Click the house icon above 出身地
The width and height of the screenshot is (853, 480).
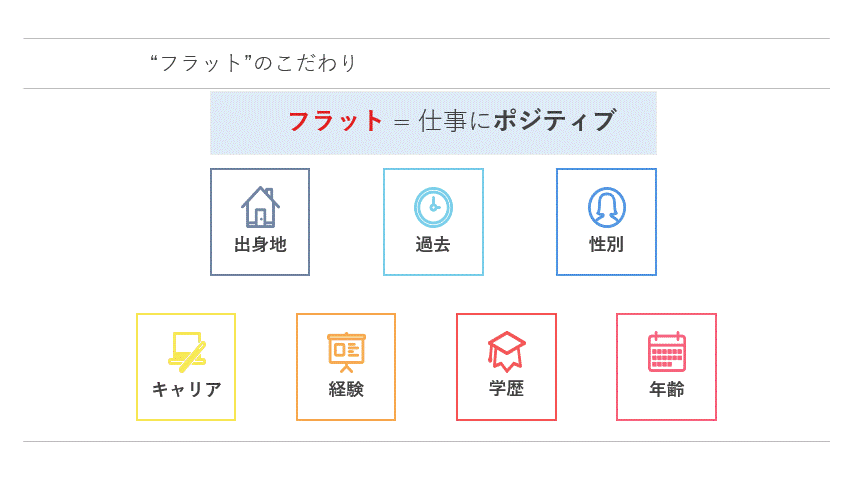(x=260, y=207)
